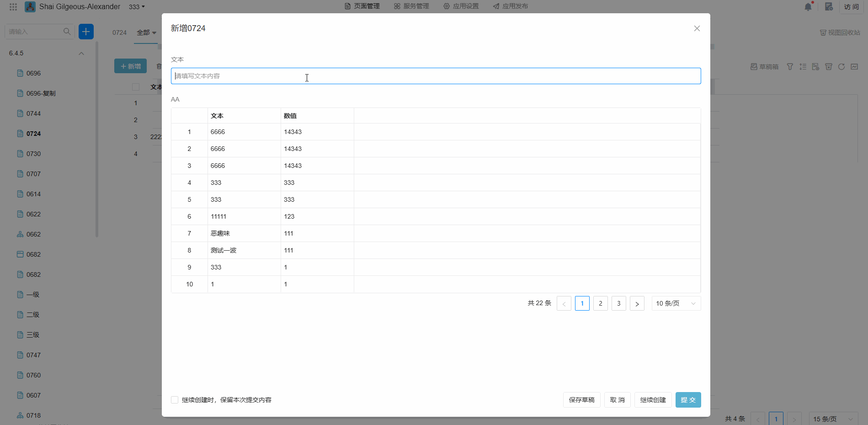Click the row sort icon
The height and width of the screenshot is (425, 868).
(803, 67)
